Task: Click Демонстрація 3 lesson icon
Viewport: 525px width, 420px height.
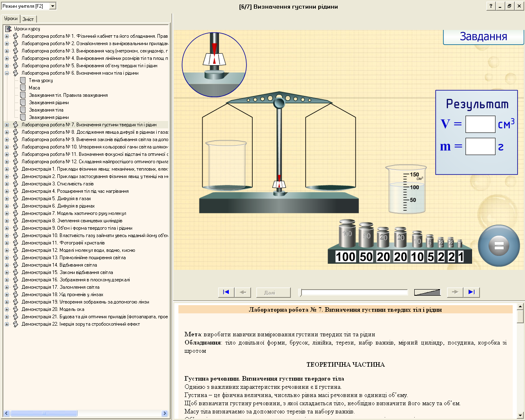Action: pyautogui.click(x=16, y=184)
